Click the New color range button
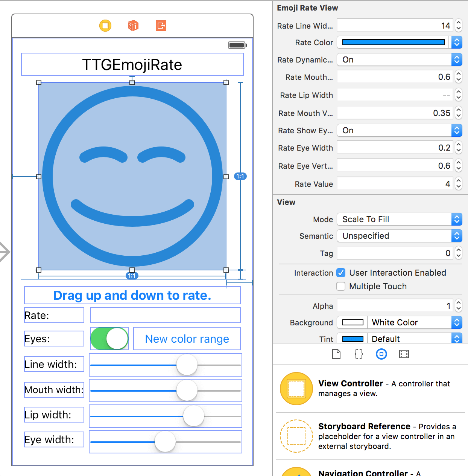This screenshot has width=468, height=476. pos(187,339)
